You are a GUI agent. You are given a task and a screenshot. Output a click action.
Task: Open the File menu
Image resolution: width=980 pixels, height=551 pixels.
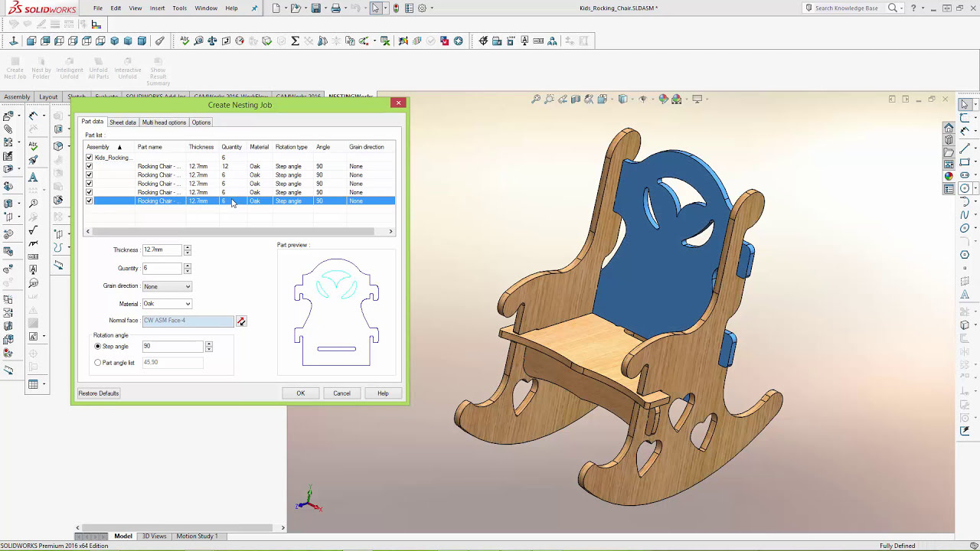tap(98, 8)
